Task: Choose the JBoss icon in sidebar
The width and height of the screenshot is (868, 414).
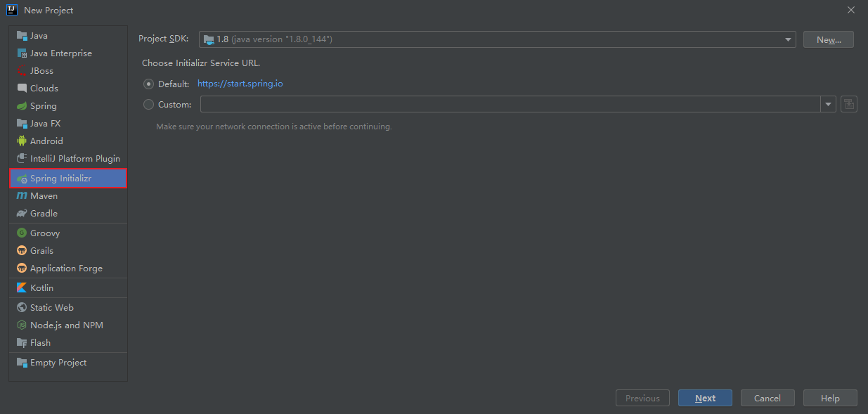Action: tap(22, 70)
